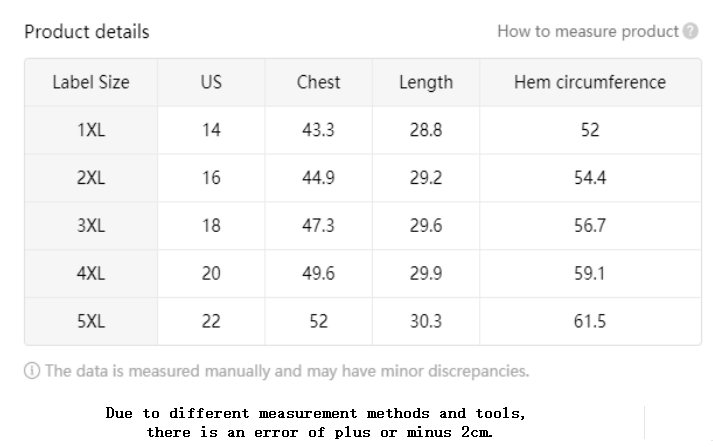
Task: Select the Length column header
Action: click(426, 82)
